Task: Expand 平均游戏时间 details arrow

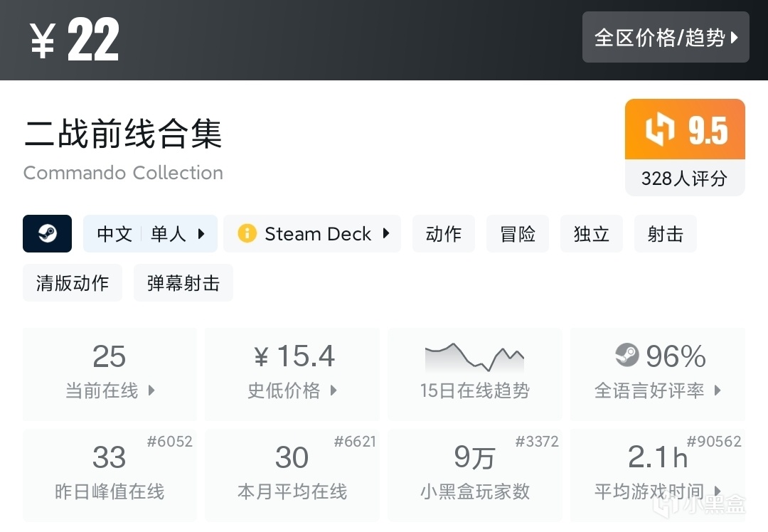Action: pos(718,491)
